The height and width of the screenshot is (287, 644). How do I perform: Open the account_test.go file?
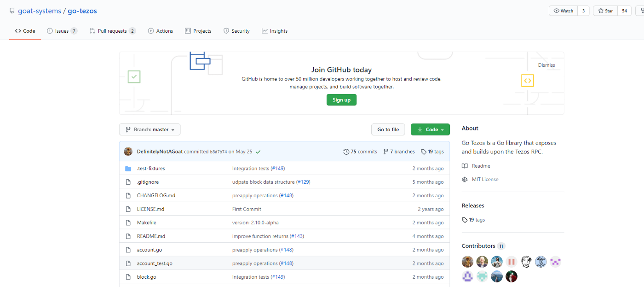point(155,264)
